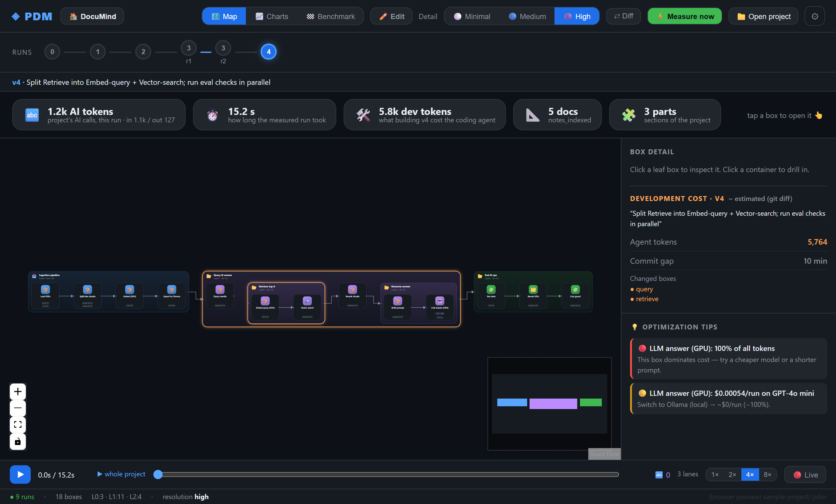Open the Vector search box

coord(307,307)
